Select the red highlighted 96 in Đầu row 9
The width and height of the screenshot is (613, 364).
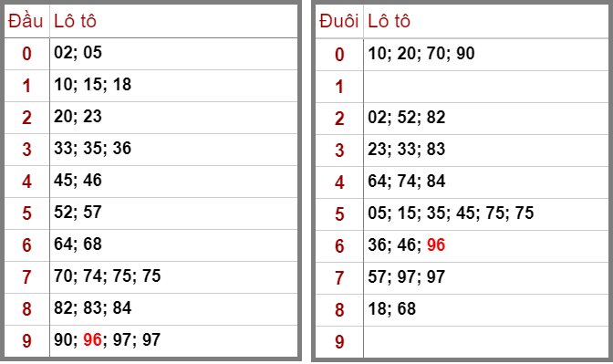tap(93, 339)
